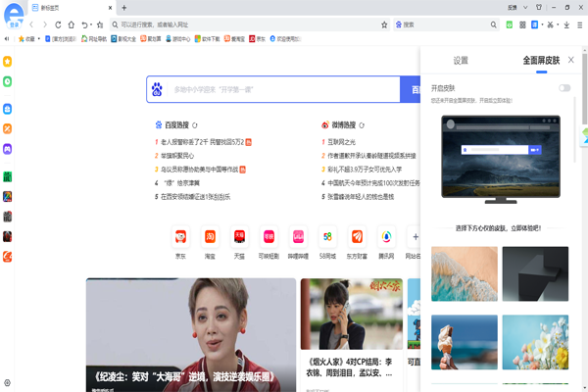Image resolution: width=588 pixels, height=392 pixels.
Task: Open the green shield toolbar icon
Action: (510, 24)
